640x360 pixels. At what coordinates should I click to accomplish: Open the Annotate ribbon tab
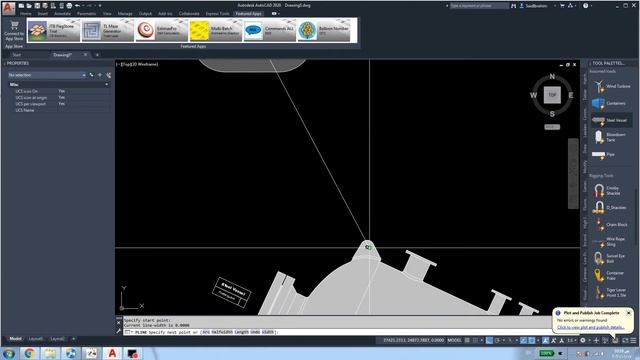[x=62, y=13]
